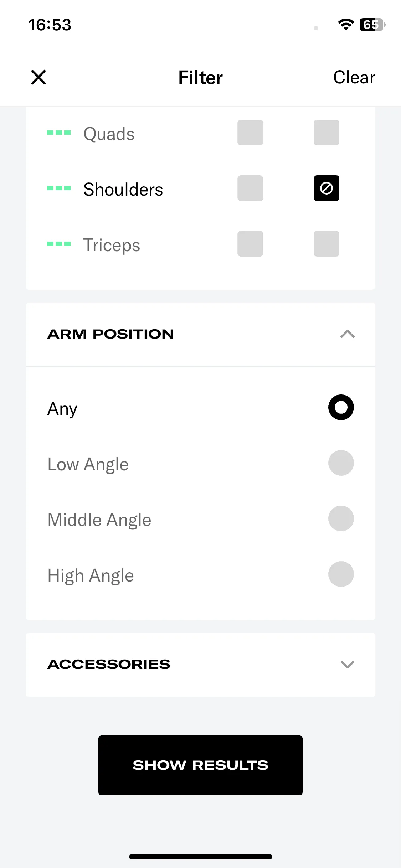
Task: Select the High Angle radio button
Action: [x=341, y=574]
